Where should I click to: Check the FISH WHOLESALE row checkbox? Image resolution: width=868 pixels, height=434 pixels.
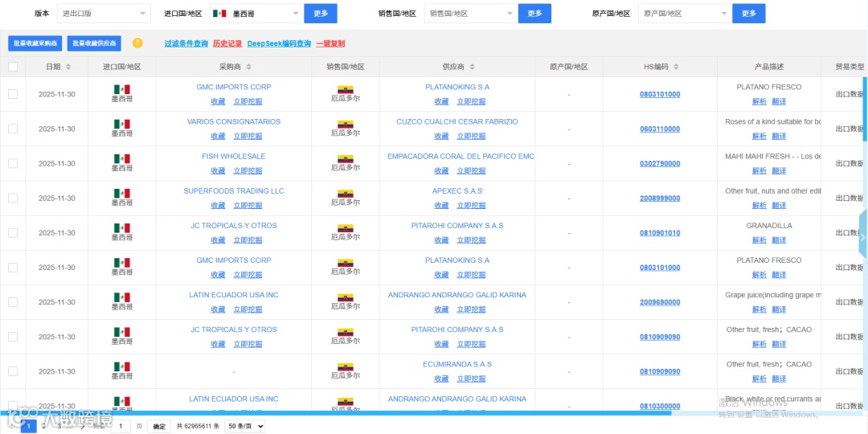13,163
